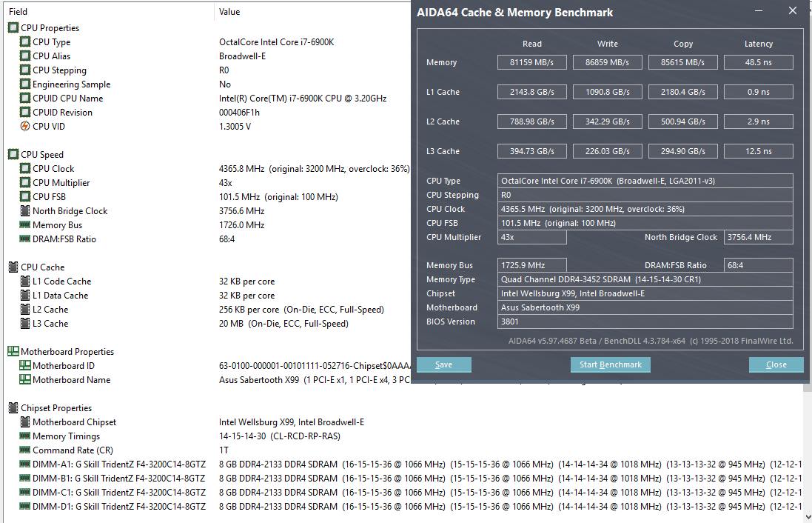Click the Command Rate (CR) RAM icon
Screen dimensions: 812x523
pyautogui.click(x=25, y=450)
